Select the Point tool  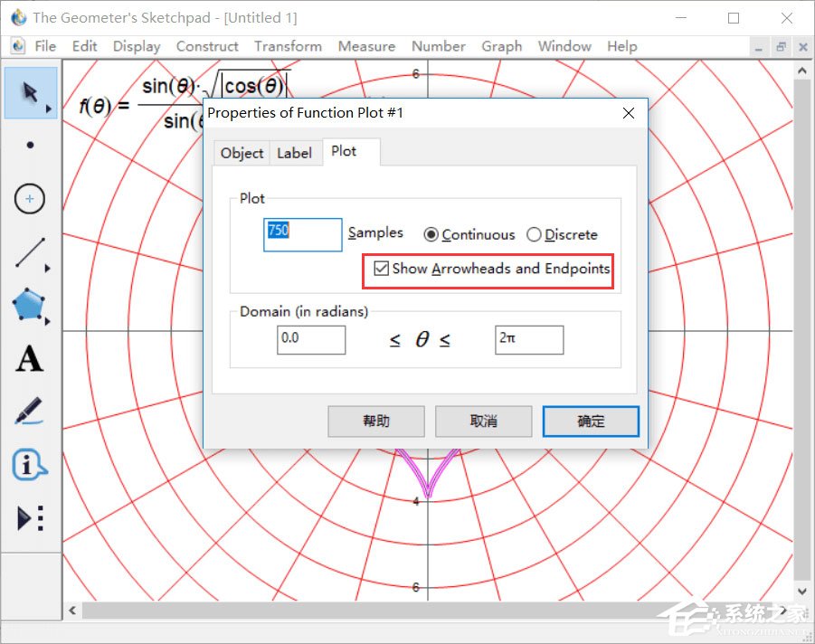tap(31, 145)
